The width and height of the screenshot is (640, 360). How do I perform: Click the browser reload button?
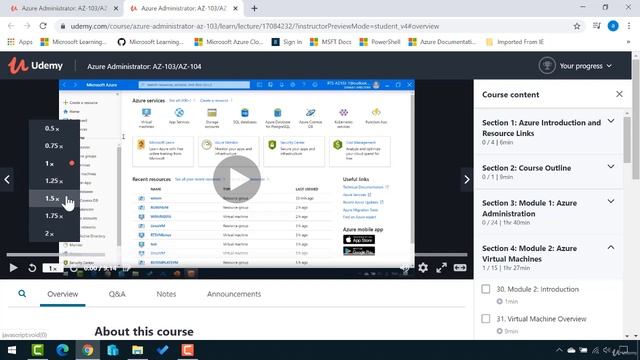pyautogui.click(x=43, y=26)
